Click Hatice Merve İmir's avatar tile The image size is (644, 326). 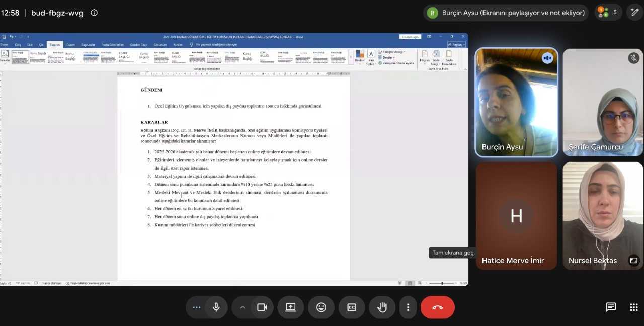coord(516,216)
